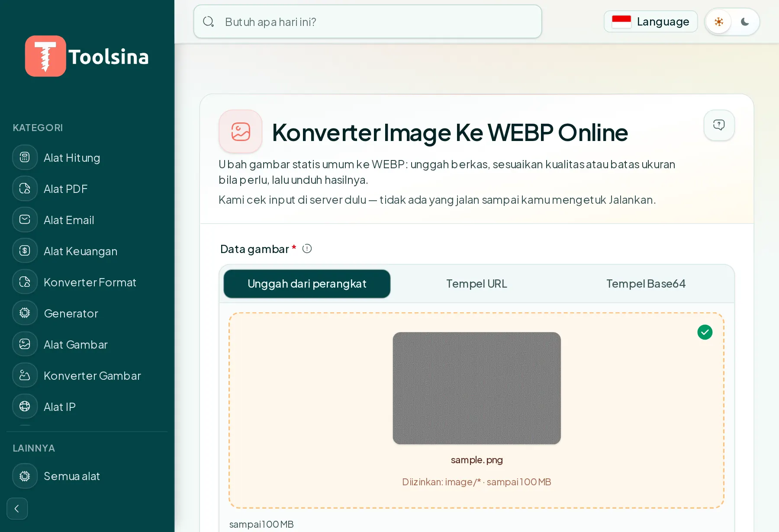Click the Alat Email envelope icon
The height and width of the screenshot is (532, 779).
(x=25, y=220)
